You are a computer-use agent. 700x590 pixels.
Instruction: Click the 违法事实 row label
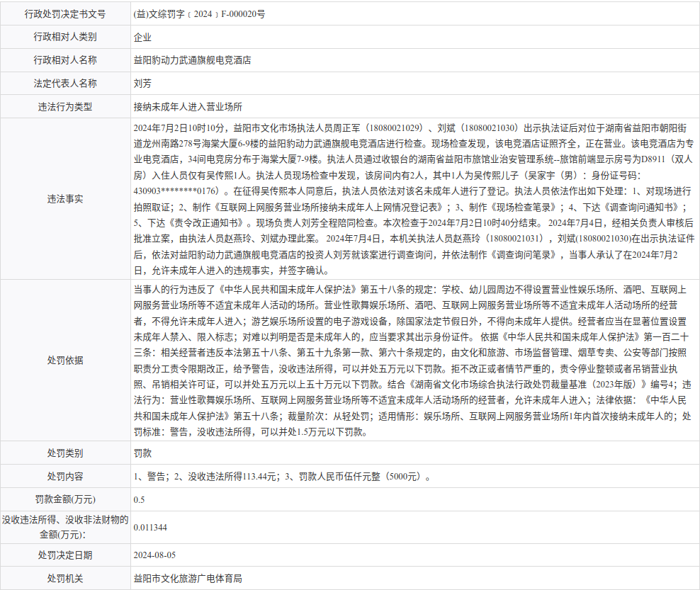click(64, 199)
